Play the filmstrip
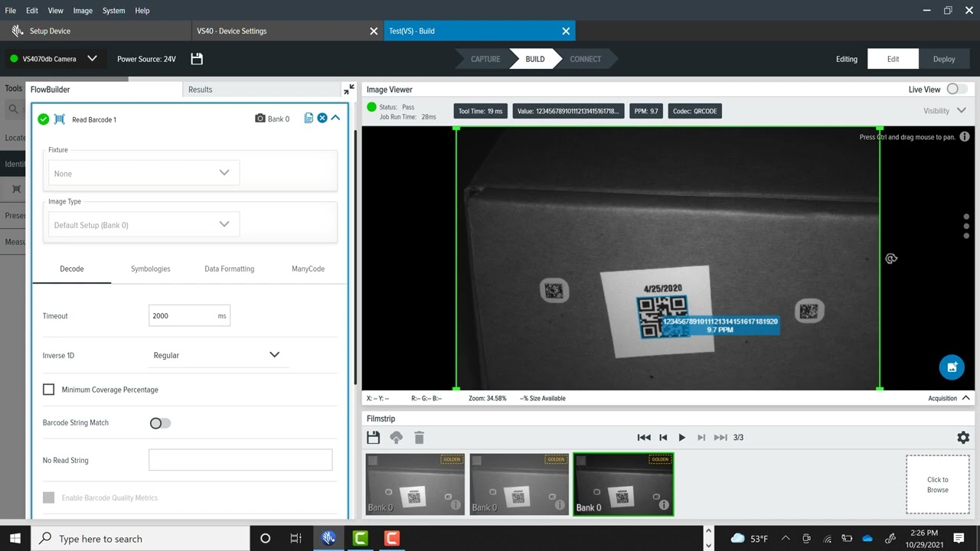980x551 pixels. (x=681, y=438)
